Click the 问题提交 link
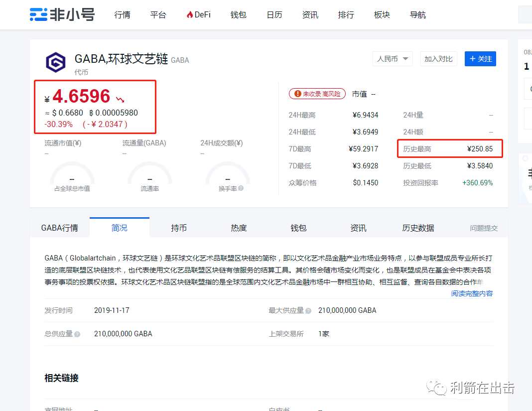This screenshot has width=532, height=411. pos(484,228)
